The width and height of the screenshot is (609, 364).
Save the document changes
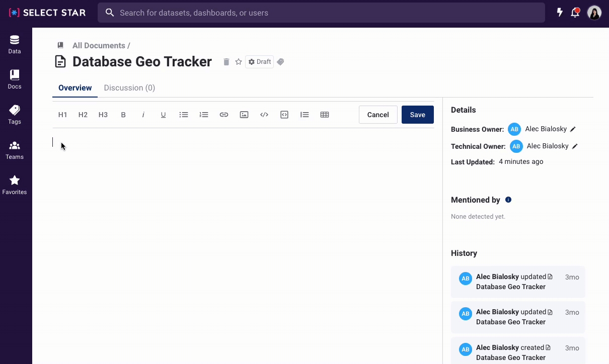pos(417,115)
